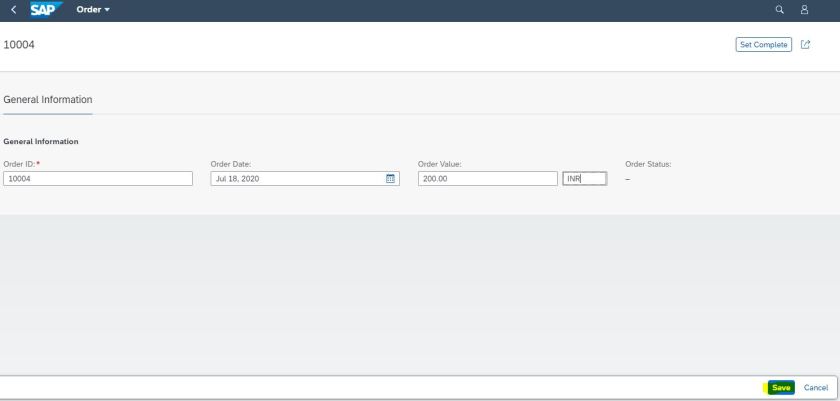Click the Order Date label
The height and width of the screenshot is (401, 840).
(231, 164)
